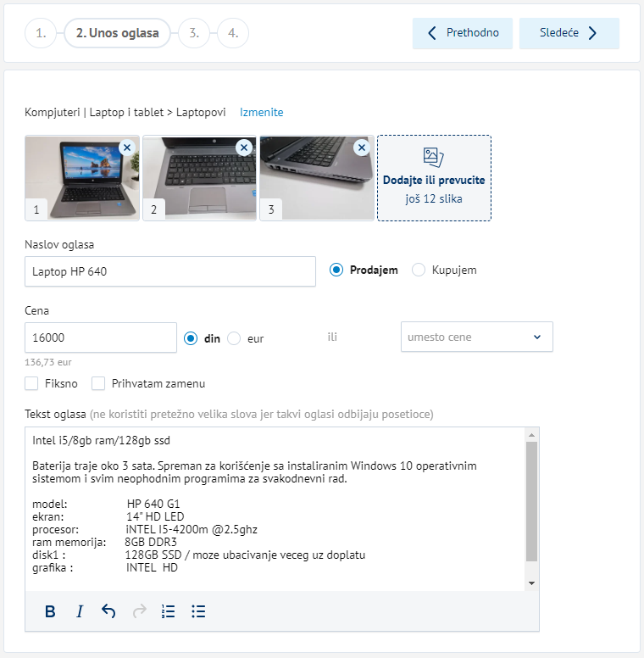Check the Fiksno checkbox
This screenshot has height=658, width=644.
(31, 383)
